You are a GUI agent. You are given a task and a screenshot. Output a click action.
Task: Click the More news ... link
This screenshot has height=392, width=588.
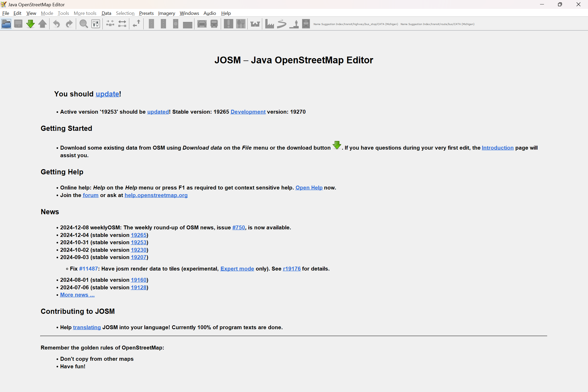point(77,295)
